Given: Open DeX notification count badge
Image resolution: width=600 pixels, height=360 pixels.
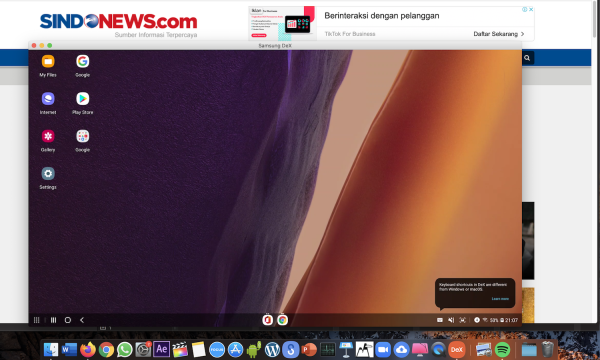Looking at the screenshot, I should point(477,320).
